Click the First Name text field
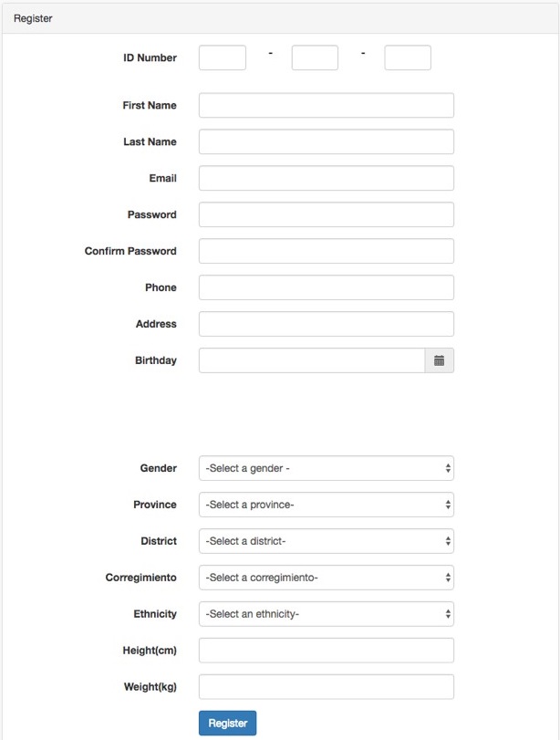Screen dimensions: 560x740 click(327, 105)
